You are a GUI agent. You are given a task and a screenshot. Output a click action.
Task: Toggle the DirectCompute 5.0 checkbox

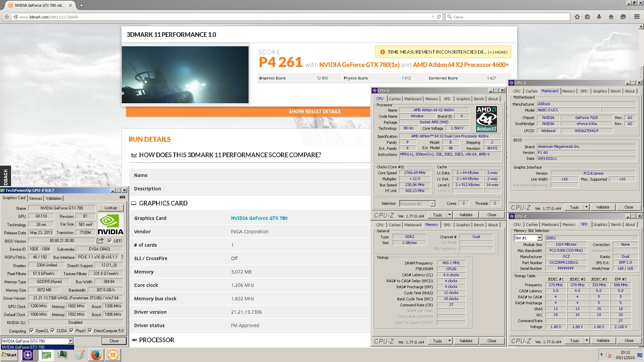(x=90, y=330)
